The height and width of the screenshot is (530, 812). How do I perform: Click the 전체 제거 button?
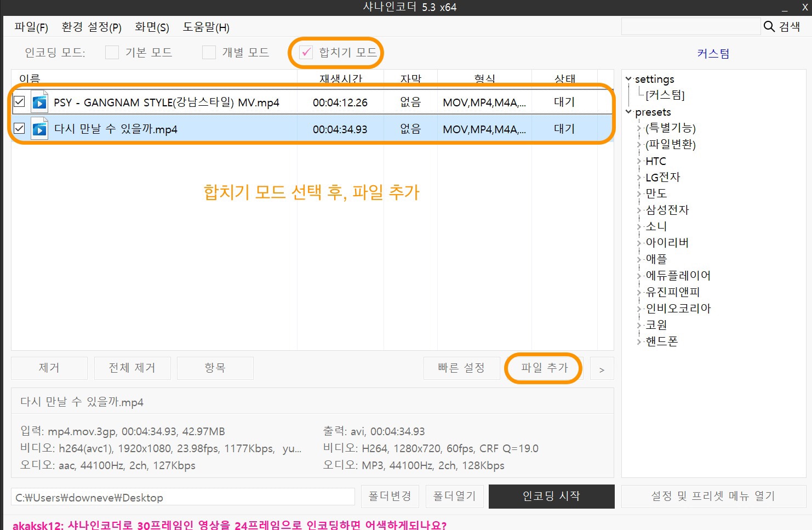click(x=132, y=368)
